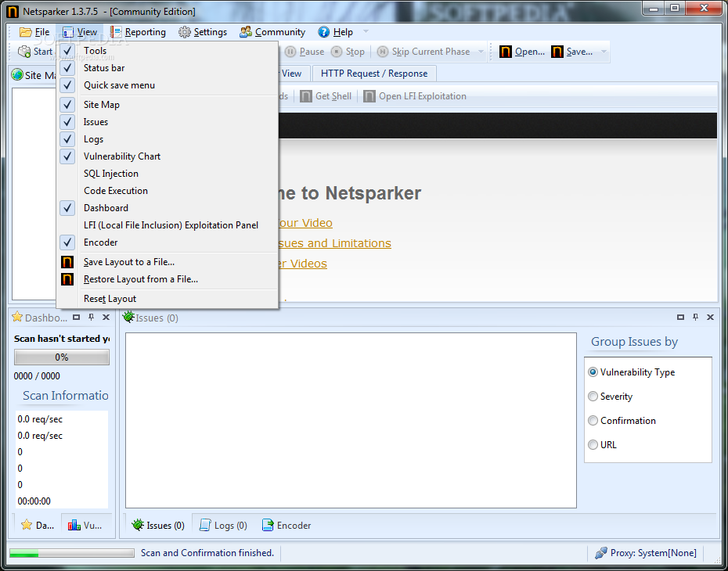Screen dimensions: 728x571
Task: Pin the Issues panel
Action: tap(695, 318)
